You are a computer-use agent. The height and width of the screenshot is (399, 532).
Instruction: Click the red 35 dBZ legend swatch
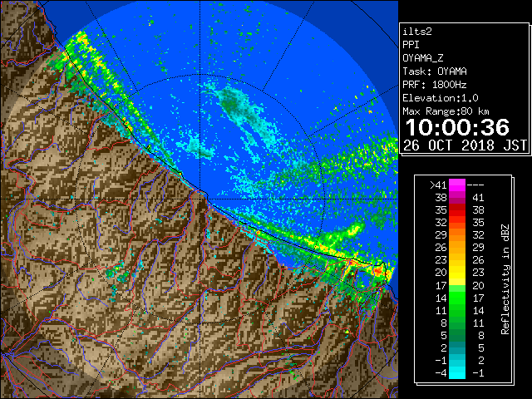(457, 210)
